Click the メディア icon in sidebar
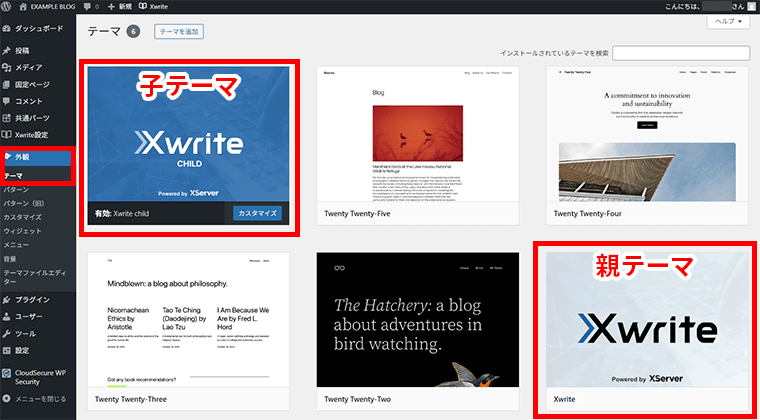The image size is (760, 420). pyautogui.click(x=6, y=67)
